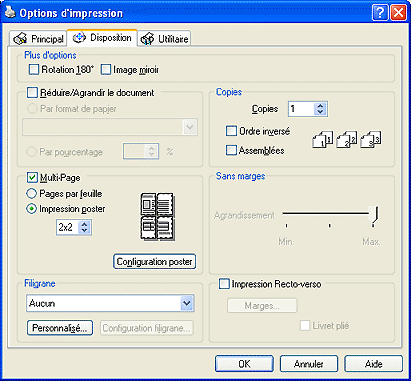This screenshot has height=381, width=411.
Task: Click the Principal tab printer icon
Action: (20, 39)
